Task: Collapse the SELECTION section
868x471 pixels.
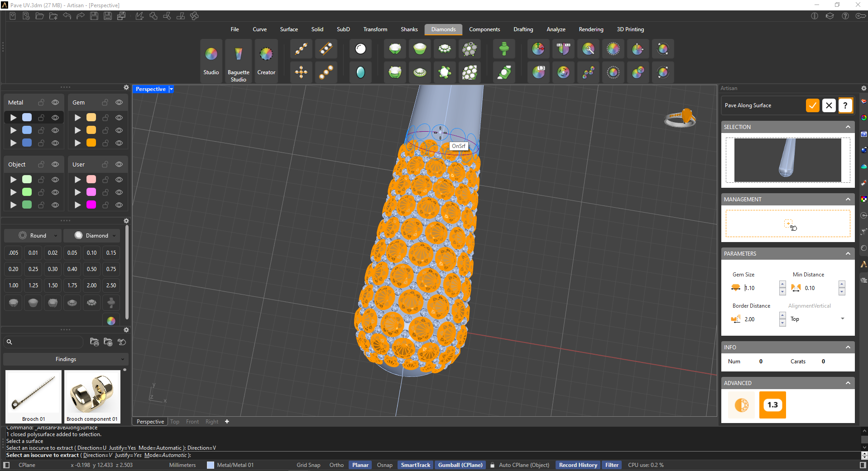Action: point(848,127)
